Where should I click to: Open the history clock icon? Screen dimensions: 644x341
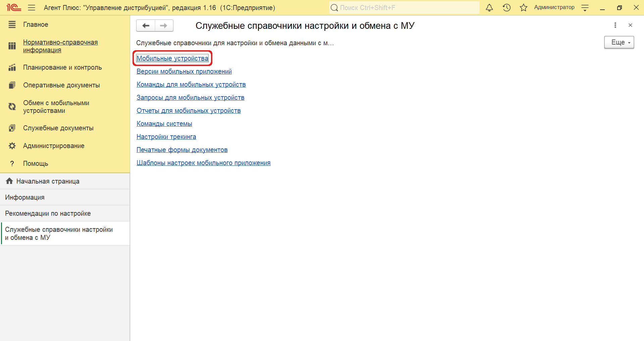point(506,7)
